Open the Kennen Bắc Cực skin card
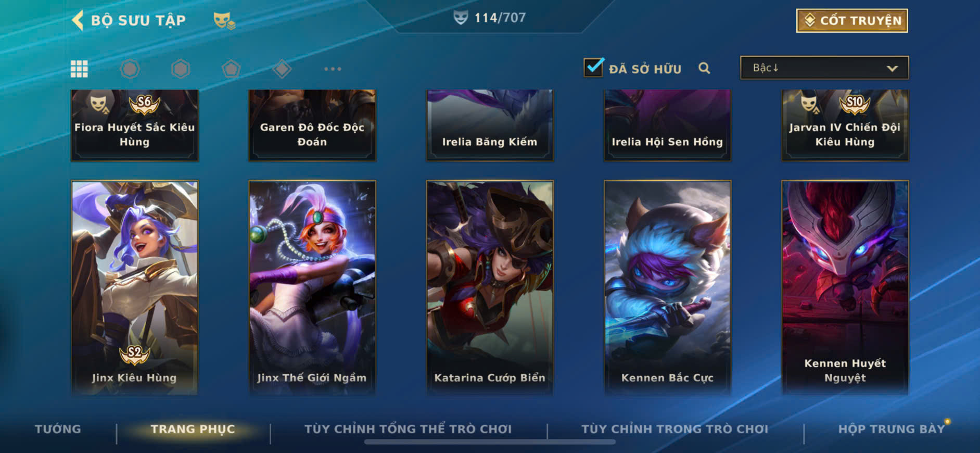Viewport: 980px width, 453px height. pos(667,287)
